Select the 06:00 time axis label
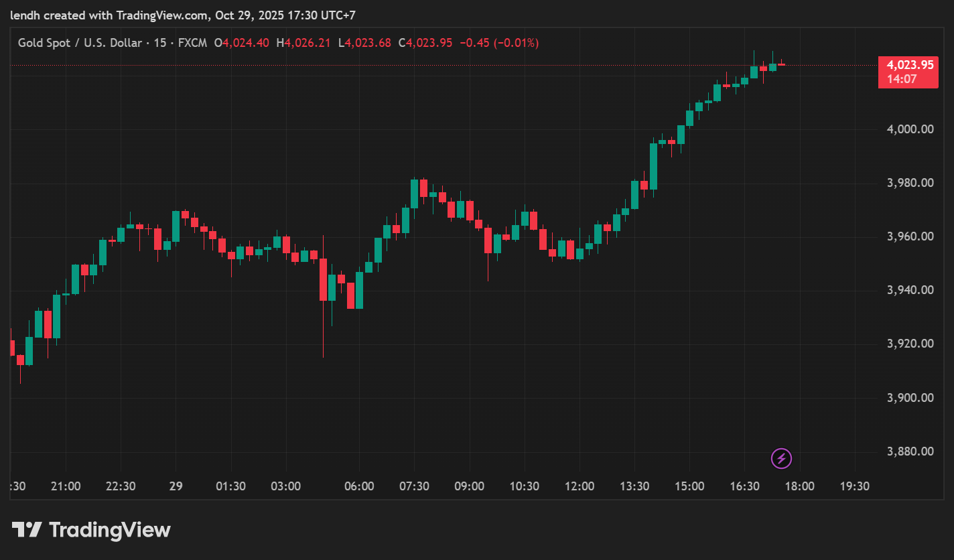Screen dimensions: 954x560 (359, 486)
